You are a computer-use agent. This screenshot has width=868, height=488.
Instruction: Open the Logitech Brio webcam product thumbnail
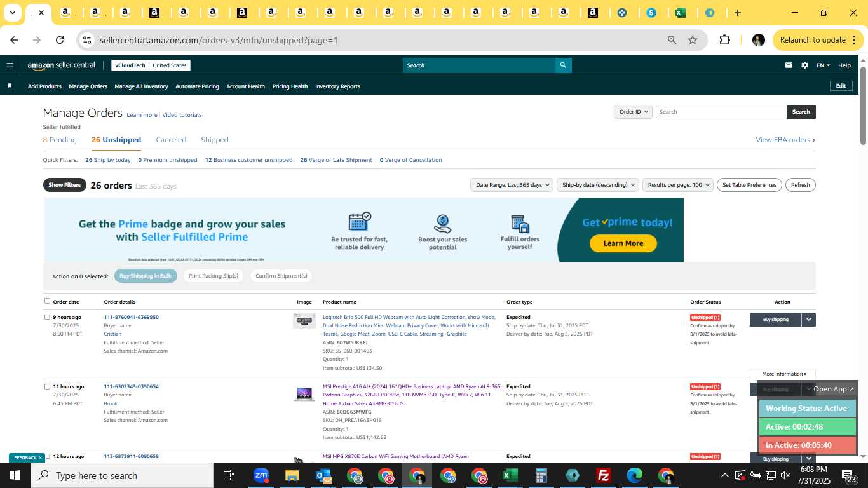(304, 321)
